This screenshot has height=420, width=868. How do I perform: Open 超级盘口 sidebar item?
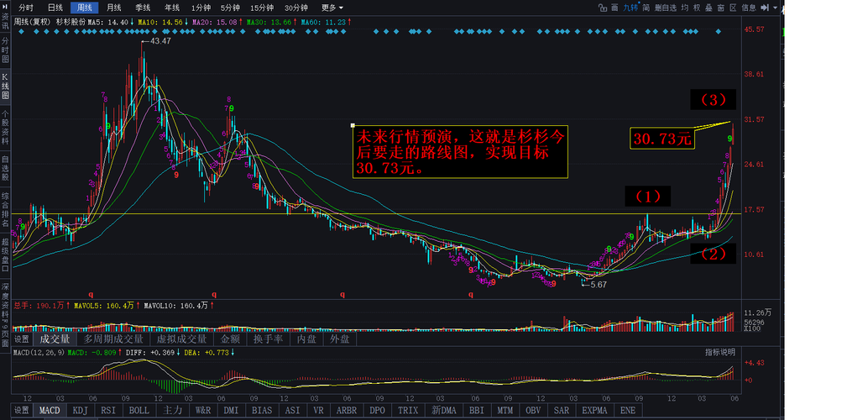pos(5,255)
